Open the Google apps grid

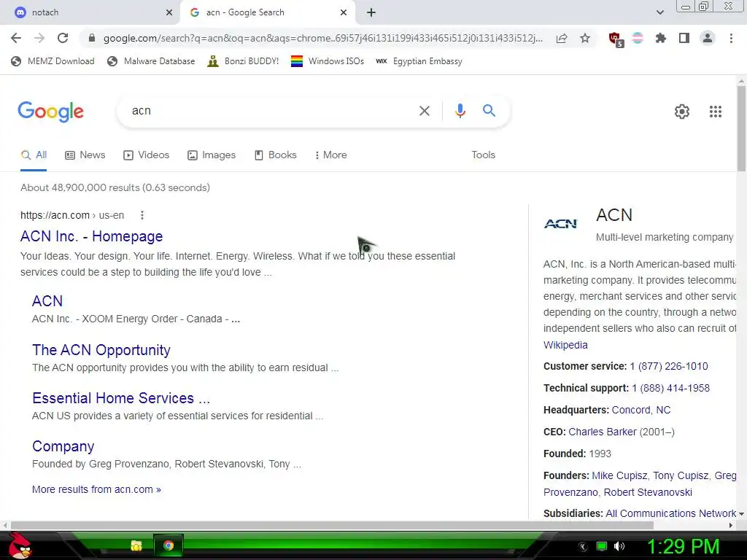coord(715,112)
